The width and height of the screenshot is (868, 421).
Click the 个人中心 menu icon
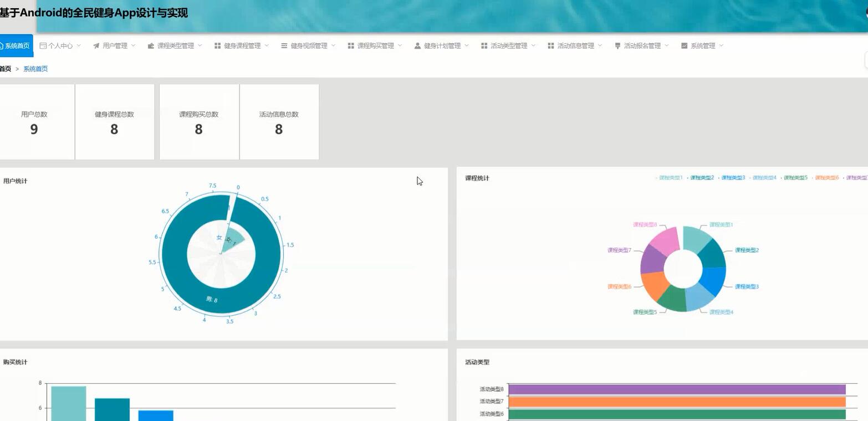click(43, 46)
